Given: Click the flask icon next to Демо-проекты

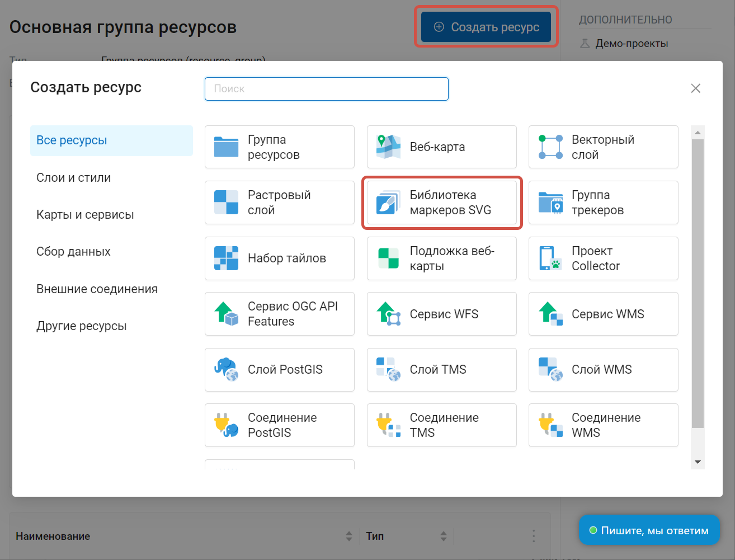Looking at the screenshot, I should coord(585,43).
